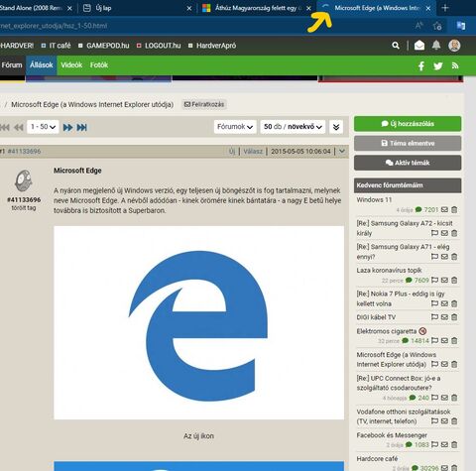Open the Elektromos cigaretta topic

coord(387,331)
